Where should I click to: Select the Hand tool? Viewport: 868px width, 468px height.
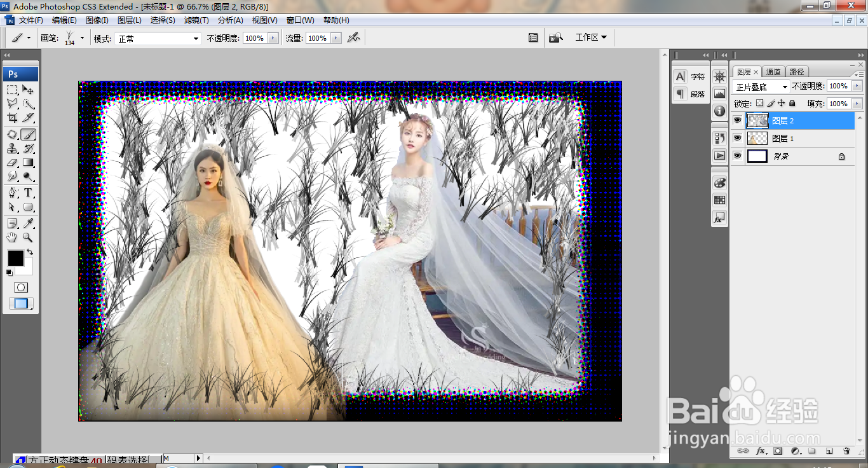[12, 237]
